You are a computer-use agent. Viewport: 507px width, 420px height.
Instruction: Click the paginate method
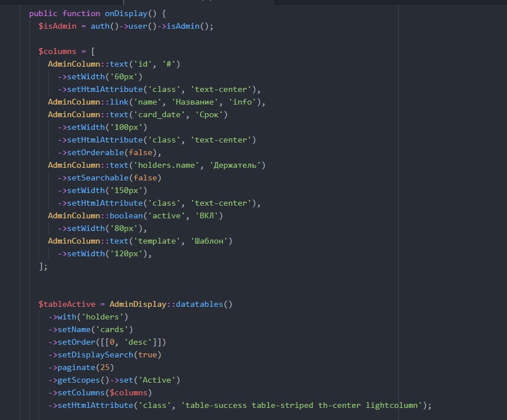(76, 367)
